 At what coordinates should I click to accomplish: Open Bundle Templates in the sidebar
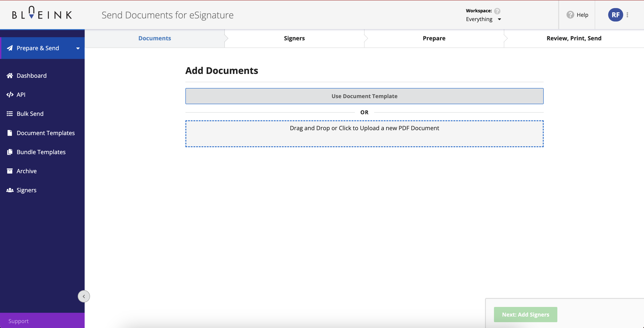click(41, 152)
